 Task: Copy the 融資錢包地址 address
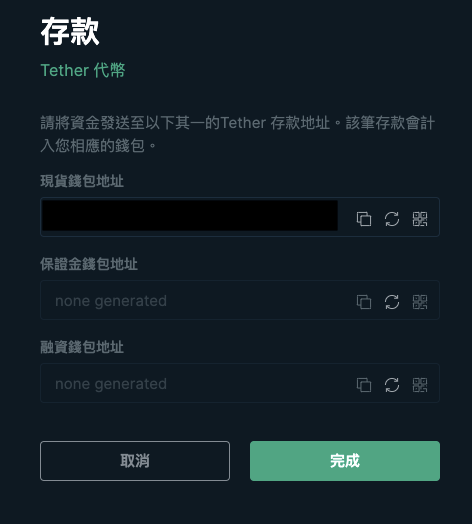point(364,385)
